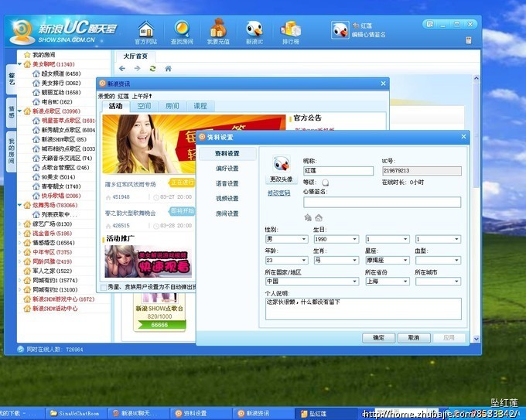Click the 修改密码 link

click(x=278, y=193)
